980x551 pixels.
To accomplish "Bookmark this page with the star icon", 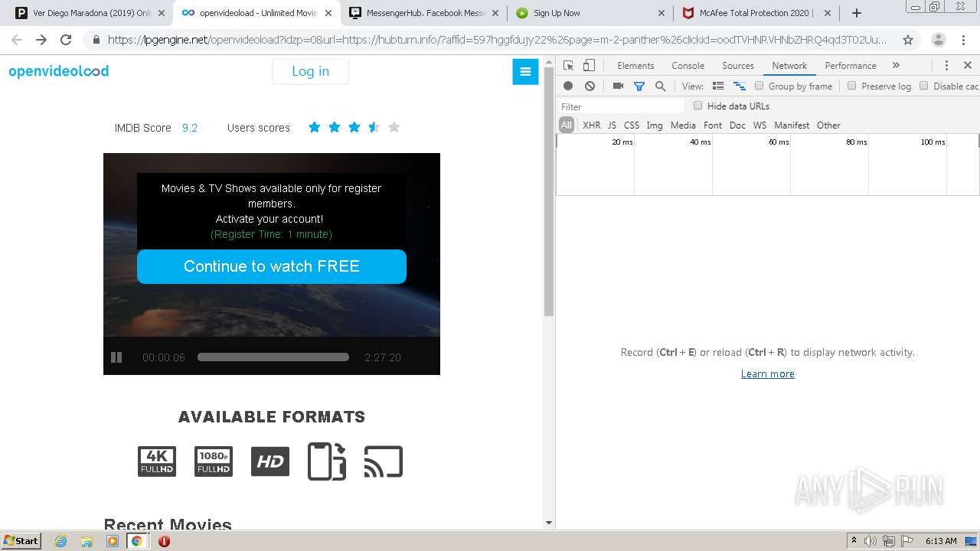I will (x=908, y=40).
